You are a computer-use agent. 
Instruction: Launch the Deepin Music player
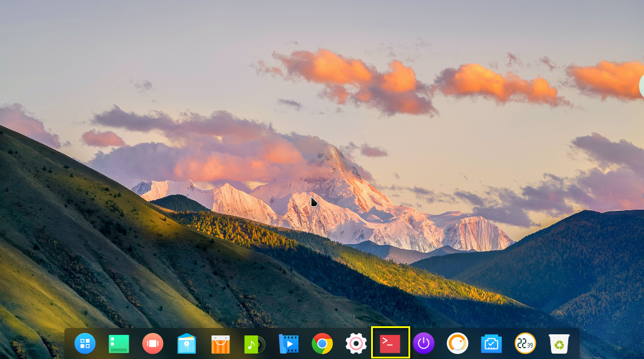click(254, 344)
